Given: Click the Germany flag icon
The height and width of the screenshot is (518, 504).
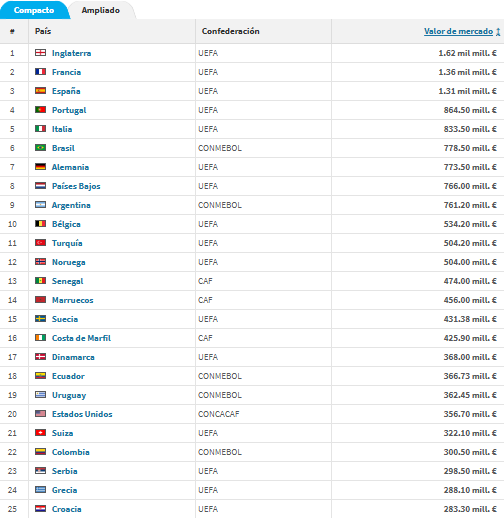Looking at the screenshot, I should click(40, 167).
